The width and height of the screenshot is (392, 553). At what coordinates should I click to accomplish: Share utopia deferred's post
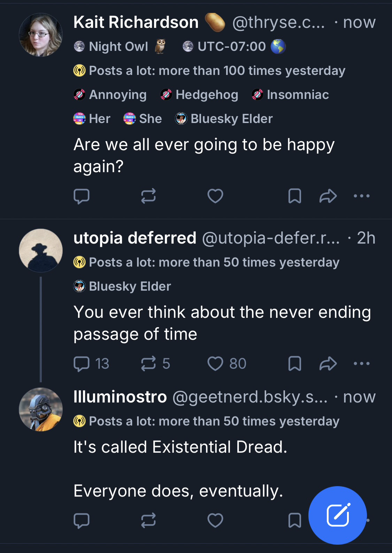328,364
